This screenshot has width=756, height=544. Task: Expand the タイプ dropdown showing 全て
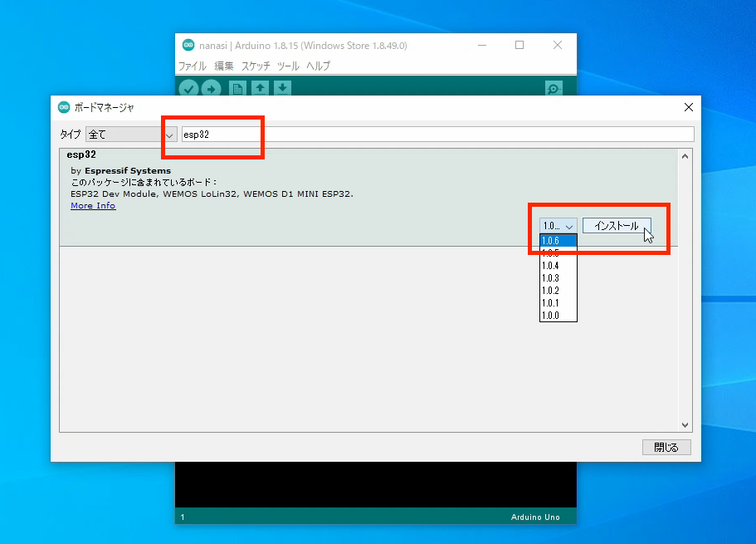(x=131, y=135)
